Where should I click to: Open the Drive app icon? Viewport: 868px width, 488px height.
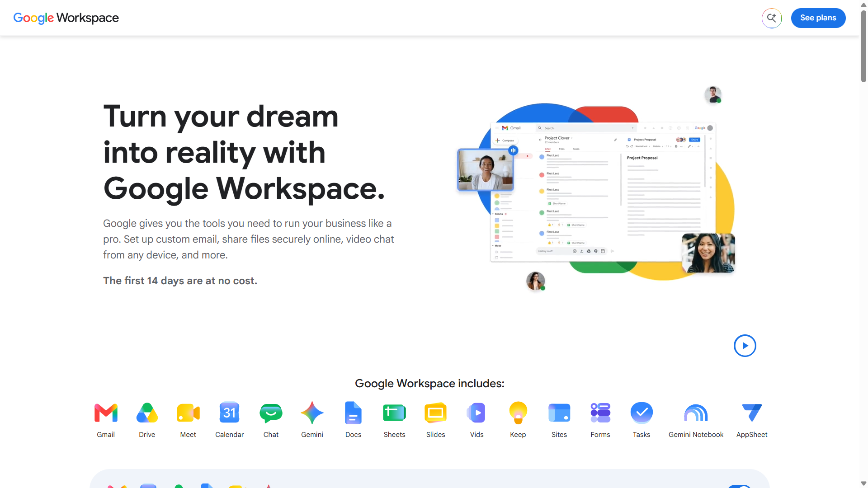coord(147,413)
